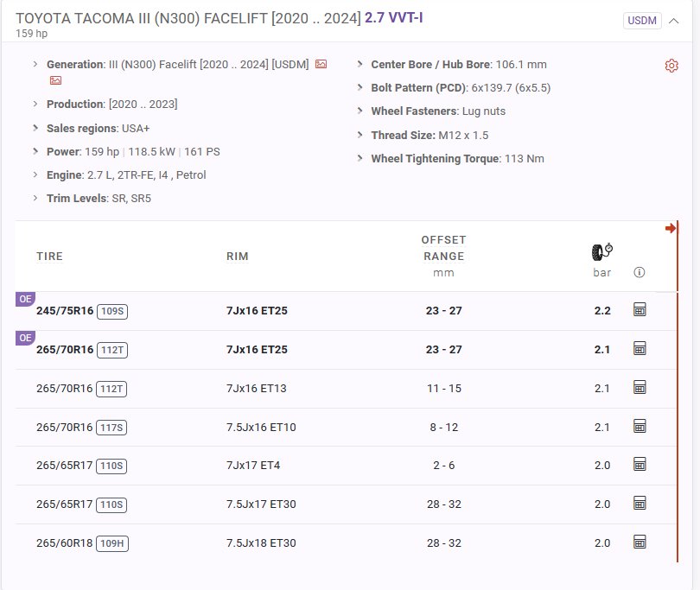This screenshot has height=590, width=700.
Task: Open calculator for 7.5Jx16 ET10 row
Action: point(640,426)
